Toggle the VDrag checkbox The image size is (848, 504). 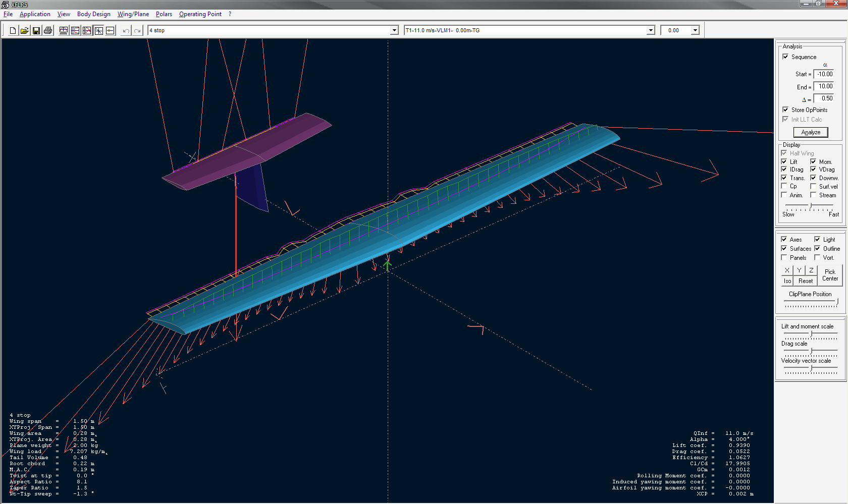pyautogui.click(x=813, y=169)
